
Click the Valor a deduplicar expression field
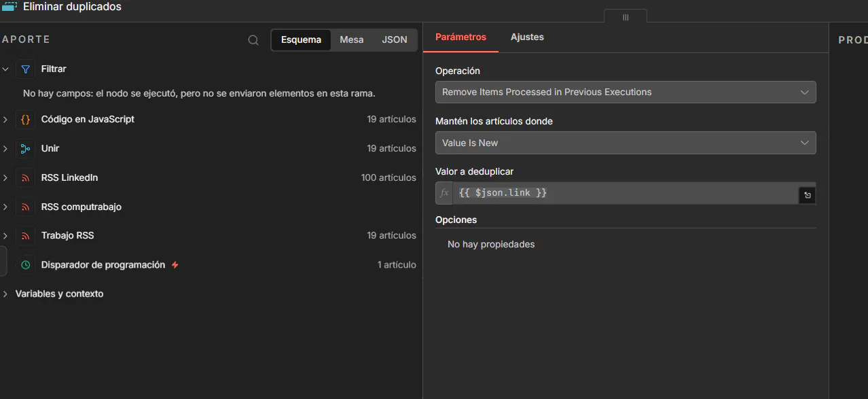click(626, 193)
